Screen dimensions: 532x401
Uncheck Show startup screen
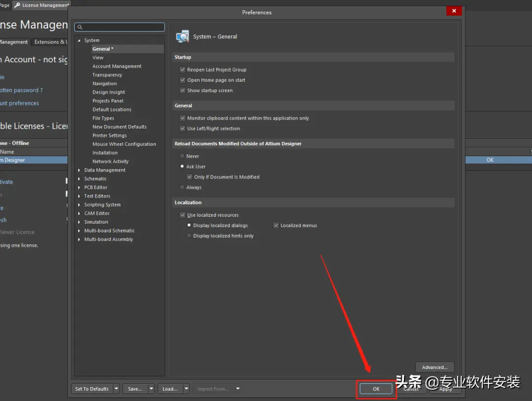[183, 90]
